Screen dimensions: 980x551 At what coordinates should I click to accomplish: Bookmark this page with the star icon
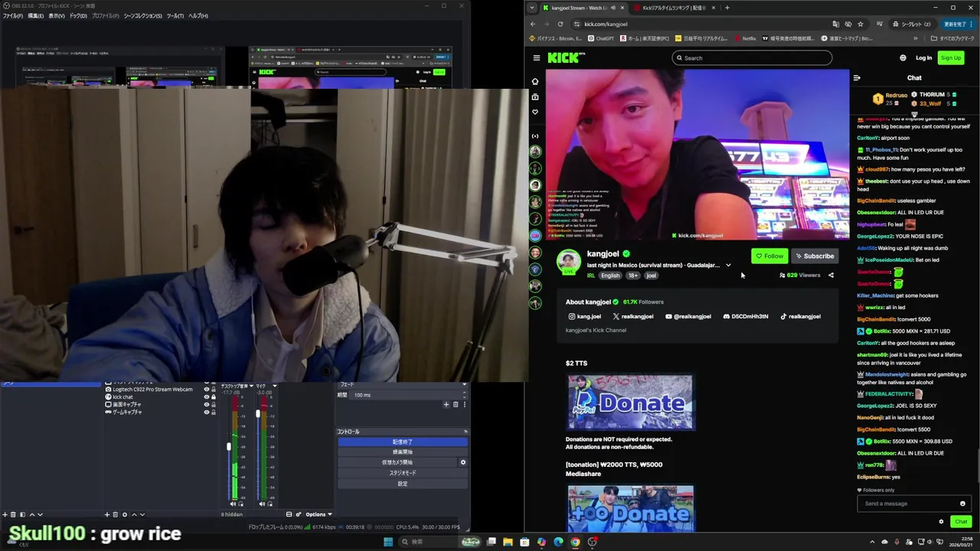pyautogui.click(x=861, y=24)
